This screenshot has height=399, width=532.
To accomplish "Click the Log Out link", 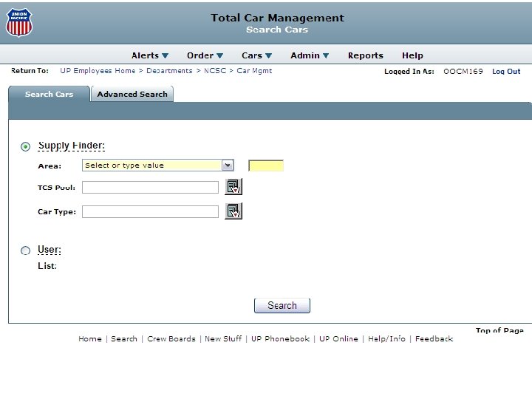I will coord(506,71).
